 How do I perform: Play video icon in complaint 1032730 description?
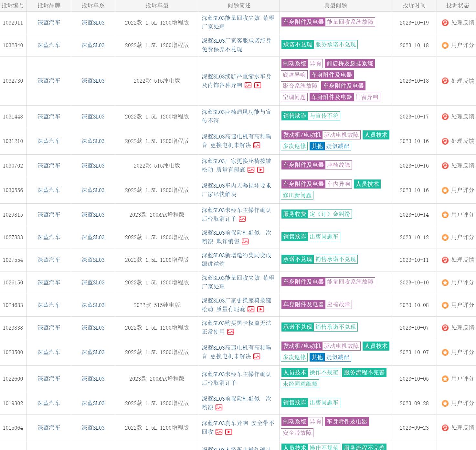[258, 85]
